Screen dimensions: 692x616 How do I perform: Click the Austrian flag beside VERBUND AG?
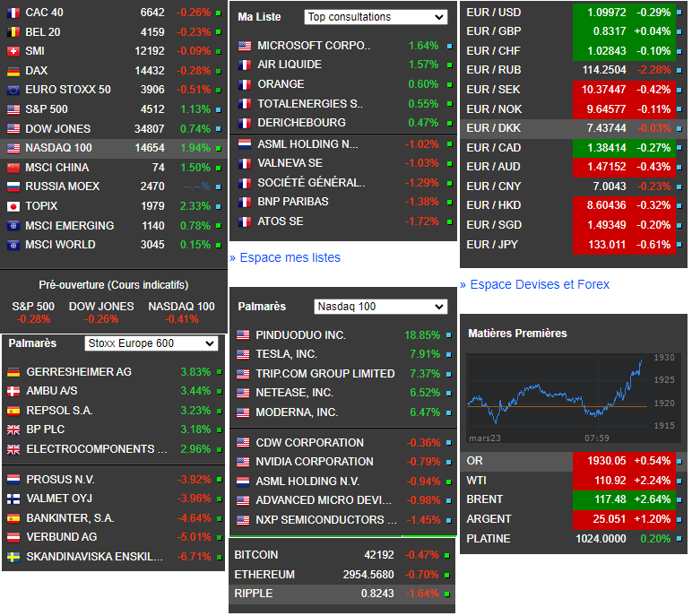(x=13, y=537)
